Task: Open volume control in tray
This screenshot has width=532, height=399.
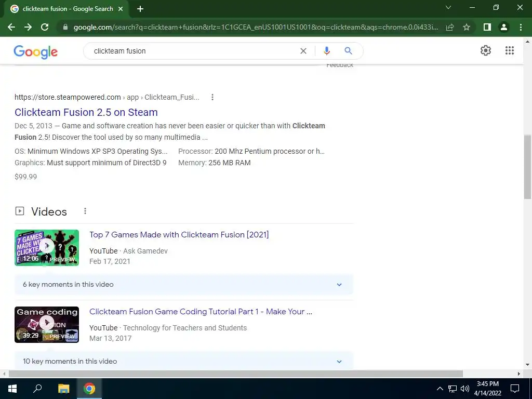Action: pyautogui.click(x=465, y=389)
